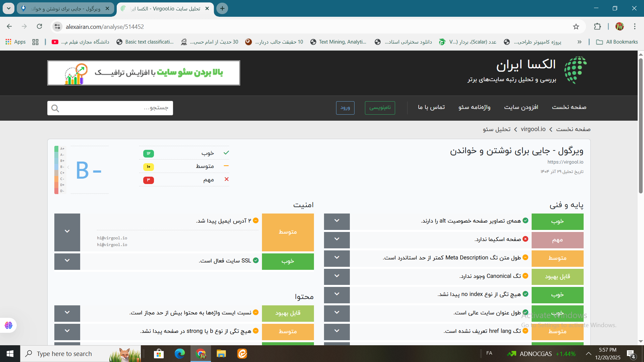644x362 pixels.
Task: Switch to the Virgool browser tab
Action: (65, 8)
